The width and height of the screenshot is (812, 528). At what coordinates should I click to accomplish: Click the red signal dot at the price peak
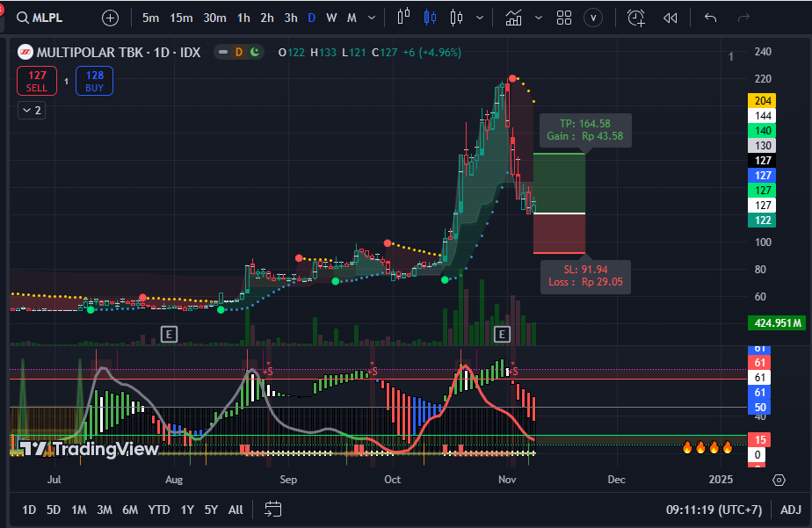[x=512, y=79]
